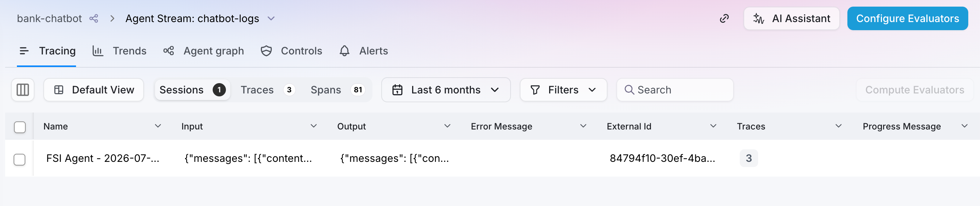
Task: Open the Last 6 months date dropdown
Action: point(446,90)
